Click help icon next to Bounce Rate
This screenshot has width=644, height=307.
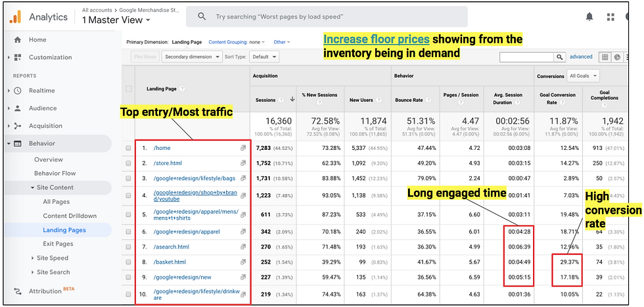[x=428, y=100]
